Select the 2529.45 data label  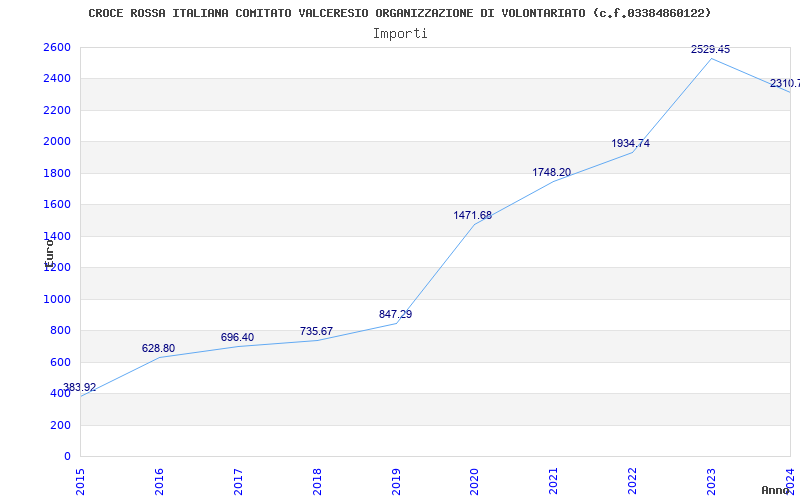coord(710,49)
